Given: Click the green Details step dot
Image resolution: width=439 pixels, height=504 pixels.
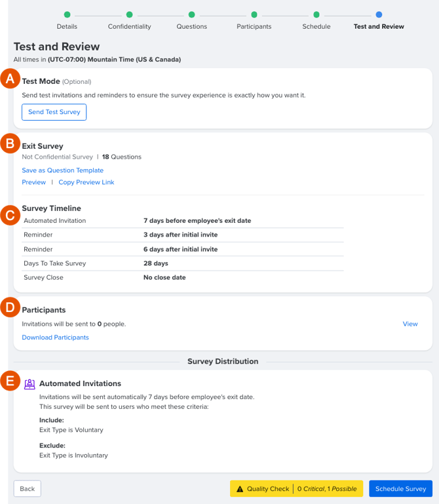Looking at the screenshot, I should [67, 14].
